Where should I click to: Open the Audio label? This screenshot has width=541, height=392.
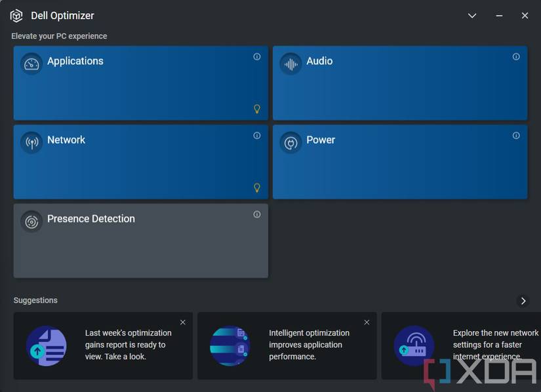(319, 61)
